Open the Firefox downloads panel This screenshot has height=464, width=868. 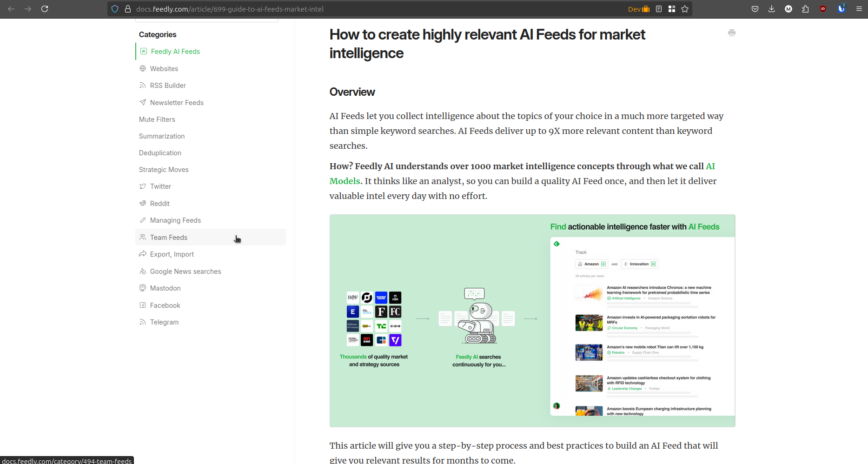pyautogui.click(x=771, y=9)
